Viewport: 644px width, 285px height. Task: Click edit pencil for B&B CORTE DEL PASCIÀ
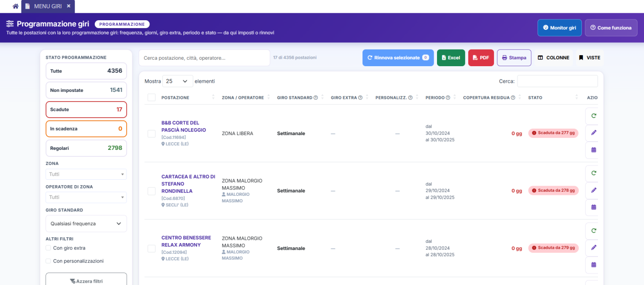[x=593, y=133]
